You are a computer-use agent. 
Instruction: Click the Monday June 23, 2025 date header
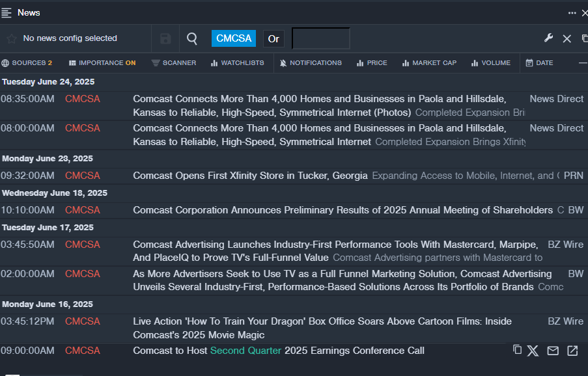click(x=48, y=159)
